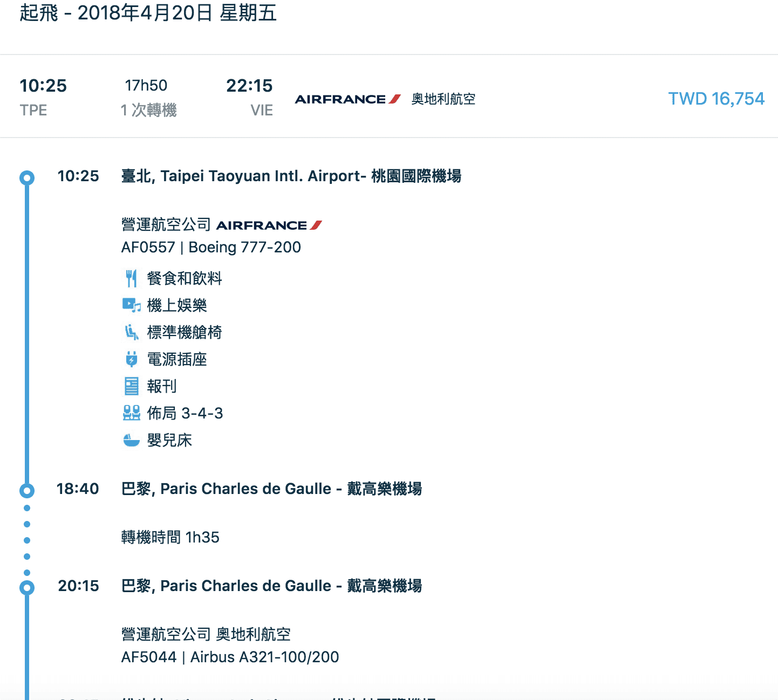The height and width of the screenshot is (700, 778).
Task: Click 營運航空公司 奧地利航空 operator text
Action: point(206,634)
